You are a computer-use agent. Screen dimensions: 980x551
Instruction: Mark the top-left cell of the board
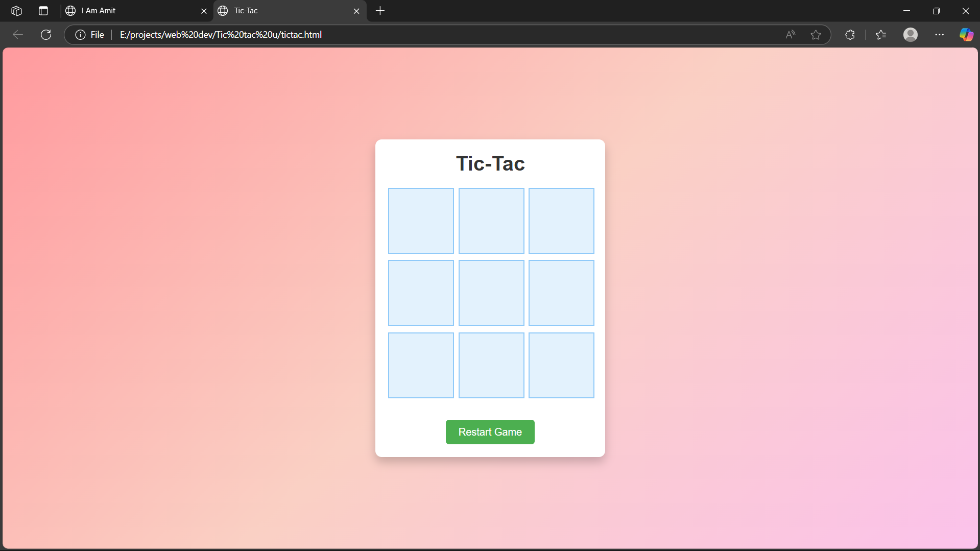coord(421,221)
